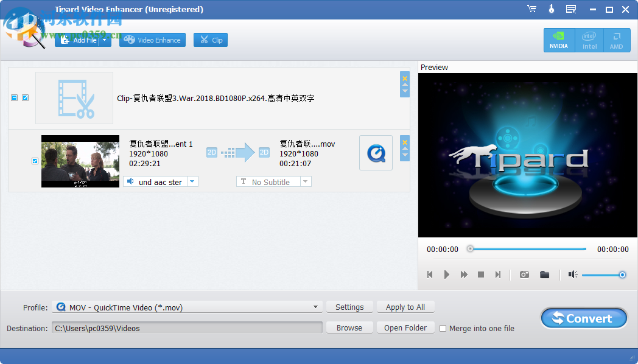Open the Clip tool
Screen dimensions: 638x364
click(x=210, y=40)
